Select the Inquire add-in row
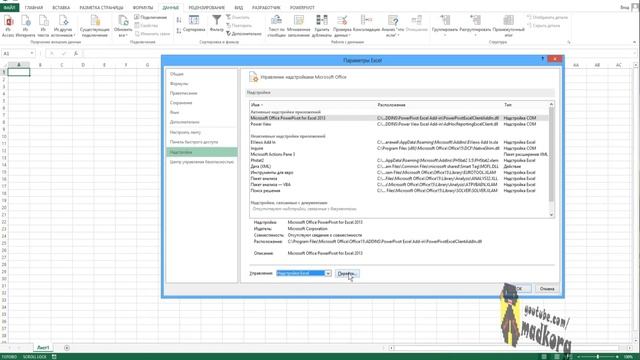The height and width of the screenshot is (360, 640). (399, 148)
